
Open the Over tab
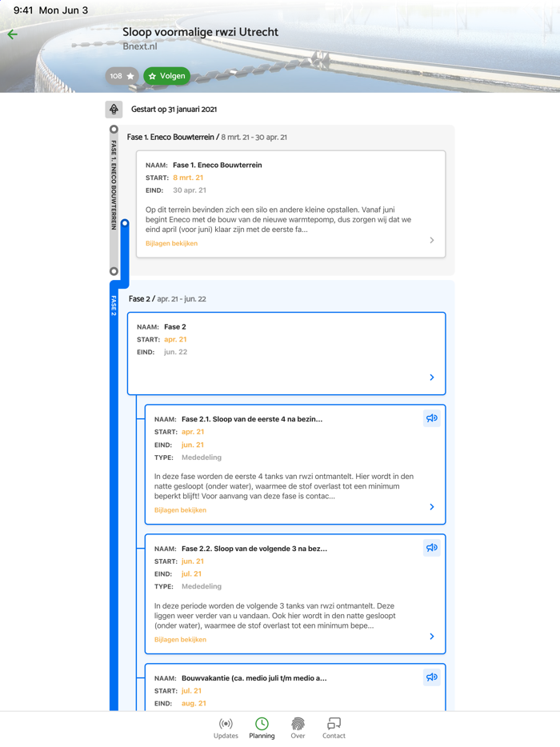(298, 728)
